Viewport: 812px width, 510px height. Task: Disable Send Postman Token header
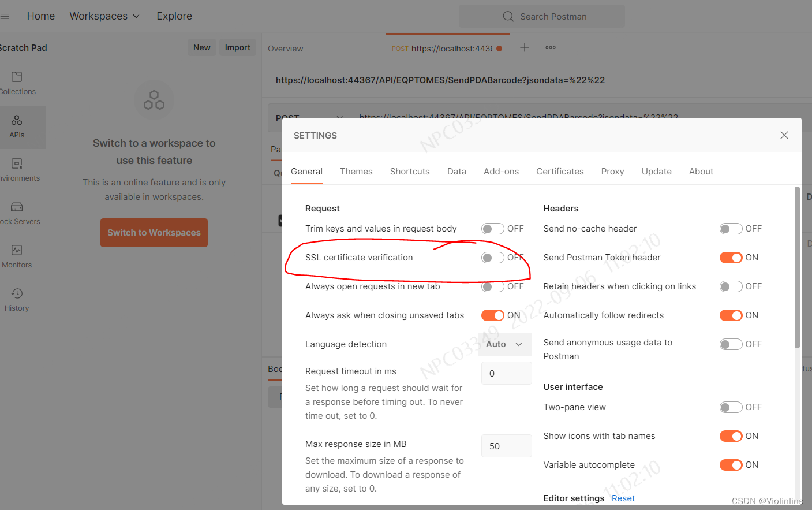point(731,257)
